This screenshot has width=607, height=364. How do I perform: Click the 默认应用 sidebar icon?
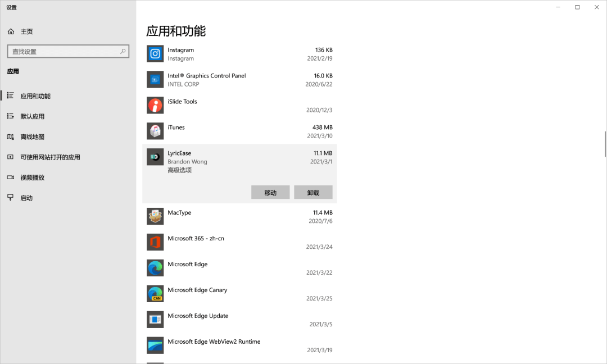click(x=11, y=116)
